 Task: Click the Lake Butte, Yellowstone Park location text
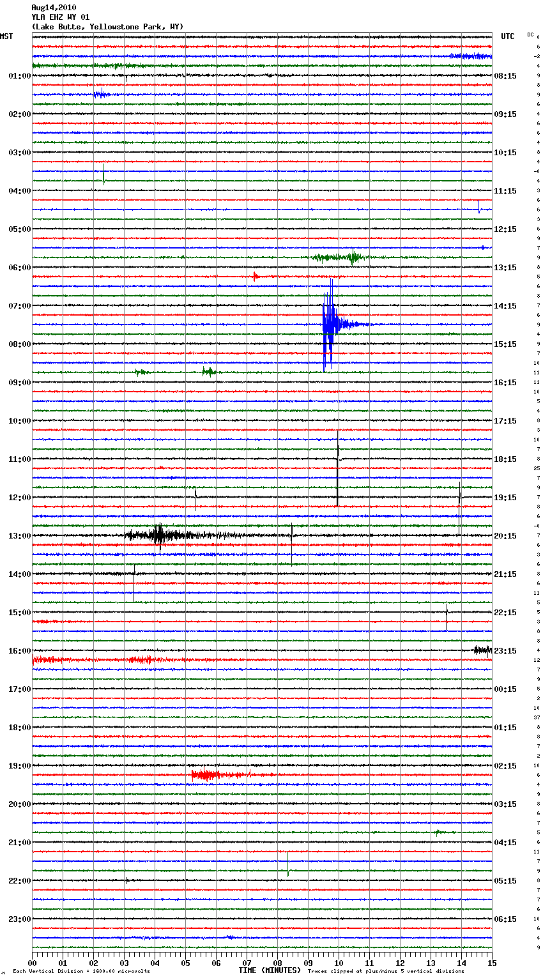[x=107, y=27]
